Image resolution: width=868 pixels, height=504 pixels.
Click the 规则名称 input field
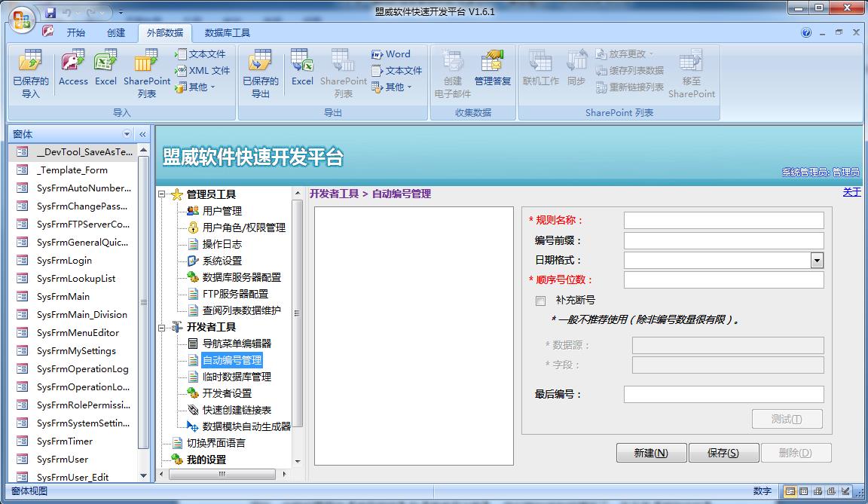723,220
